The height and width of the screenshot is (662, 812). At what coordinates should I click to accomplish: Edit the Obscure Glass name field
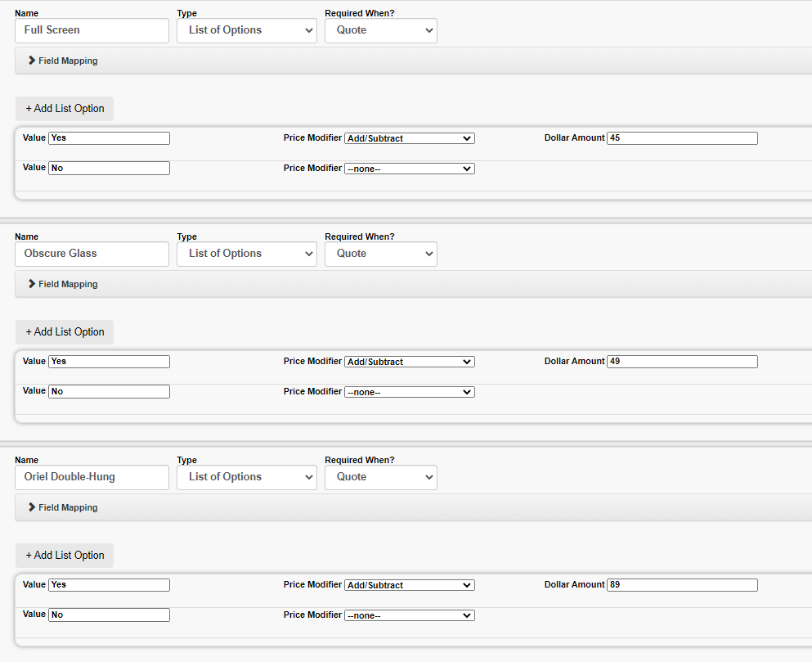pyautogui.click(x=92, y=254)
